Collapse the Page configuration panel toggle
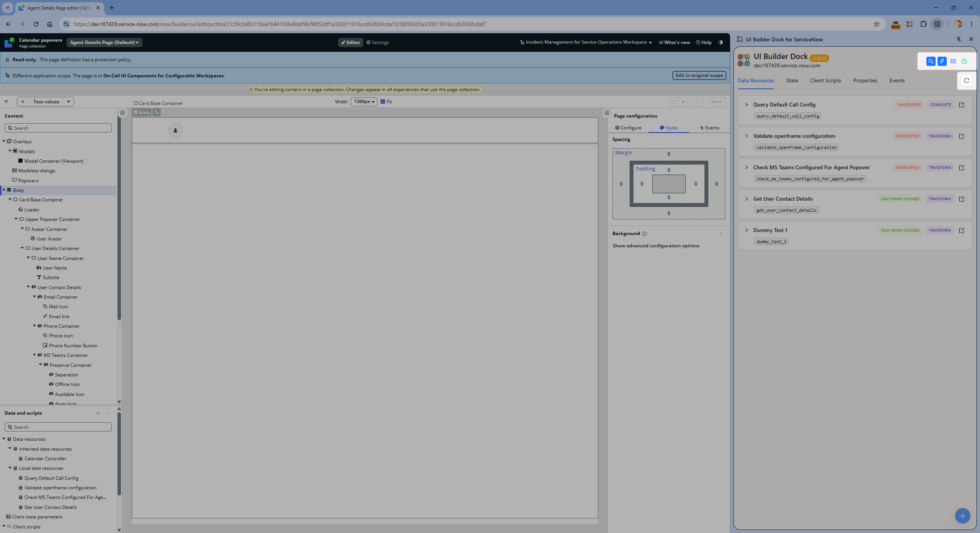The height and width of the screenshot is (533, 980). (607, 113)
